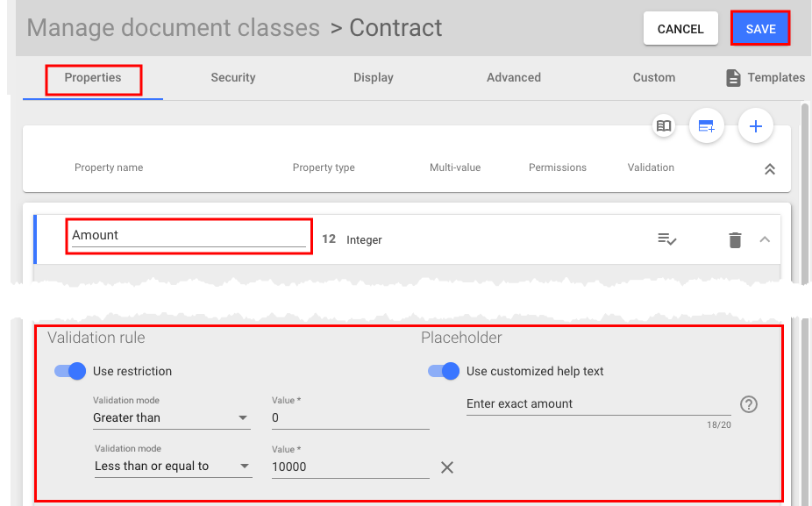The width and height of the screenshot is (812, 506).
Task: Open the Less than or equal to dropdown
Action: 173,466
